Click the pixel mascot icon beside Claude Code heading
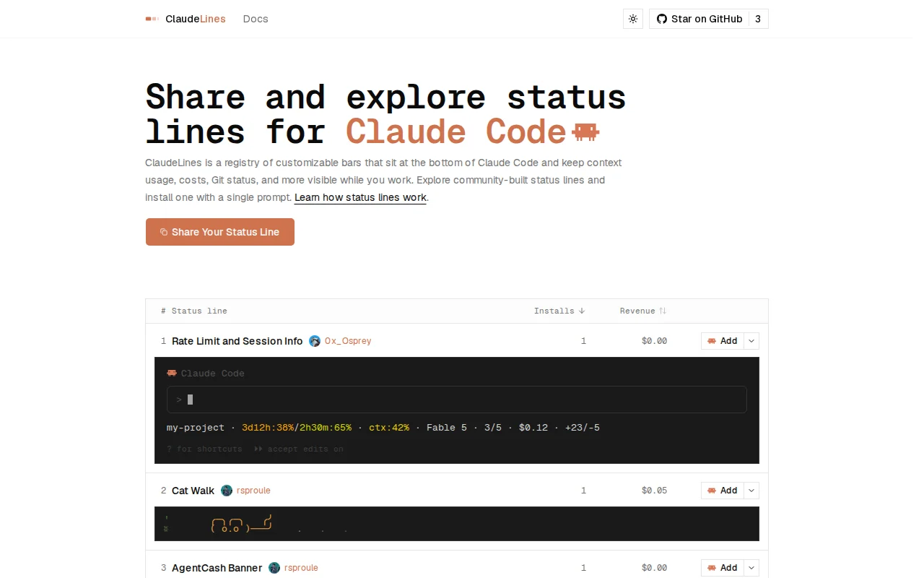The image size is (924, 578). [x=585, y=131]
